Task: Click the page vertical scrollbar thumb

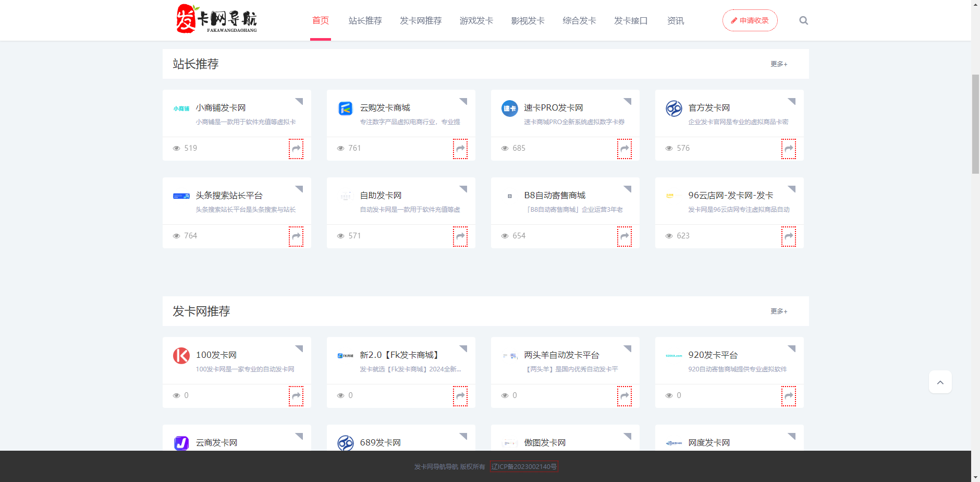Action: (x=975, y=124)
